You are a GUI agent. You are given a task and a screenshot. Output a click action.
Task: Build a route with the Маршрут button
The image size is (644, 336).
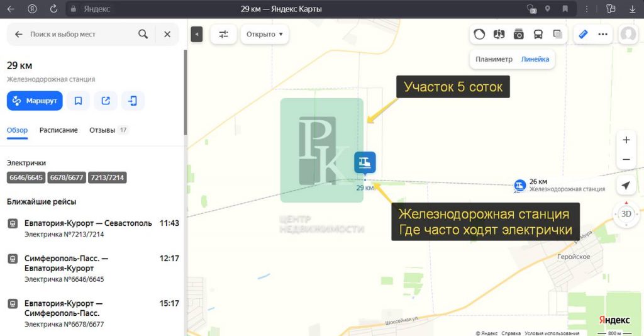point(35,101)
